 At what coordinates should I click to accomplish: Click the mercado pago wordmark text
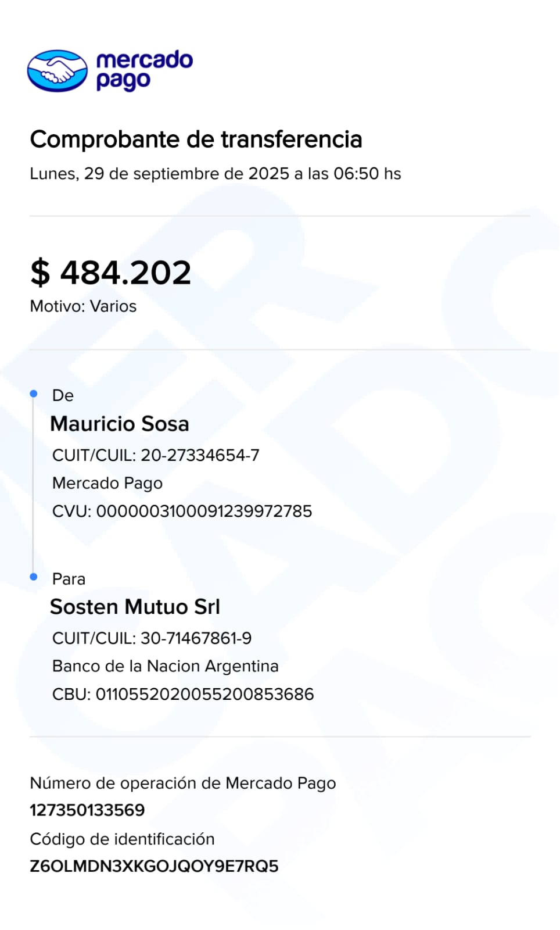144,70
